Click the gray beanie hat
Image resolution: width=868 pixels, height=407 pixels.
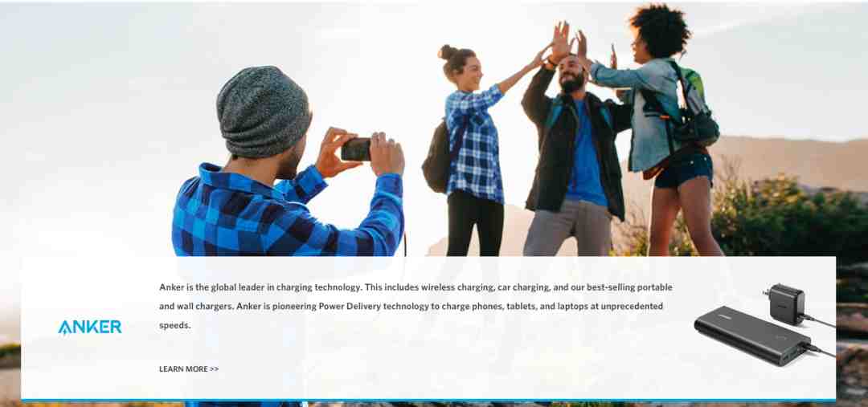click(x=263, y=111)
